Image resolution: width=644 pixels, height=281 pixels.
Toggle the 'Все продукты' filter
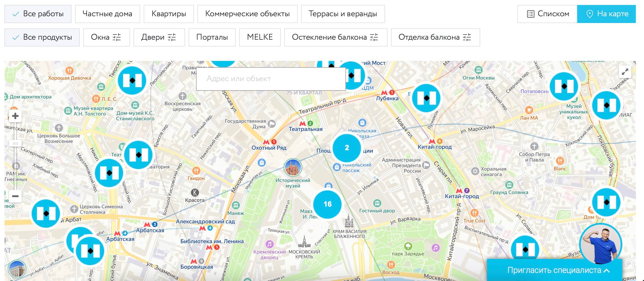42,37
